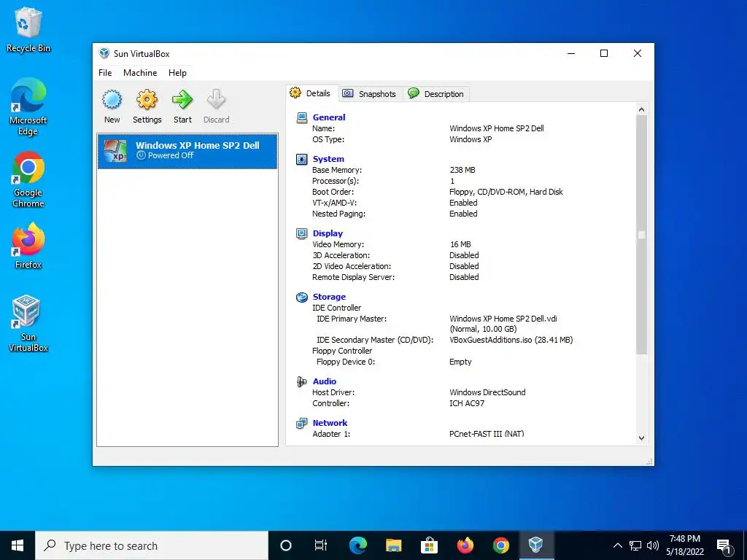
Task: Click Firefox icon in the taskbar
Action: 465,545
